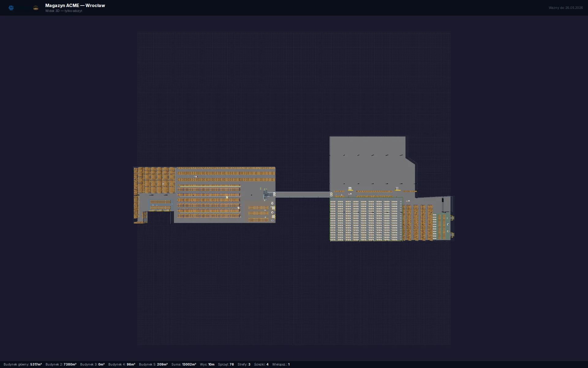Click the 'Widok 3D — tylko odczyt' subtitle
This screenshot has height=368, width=588.
click(x=64, y=11)
